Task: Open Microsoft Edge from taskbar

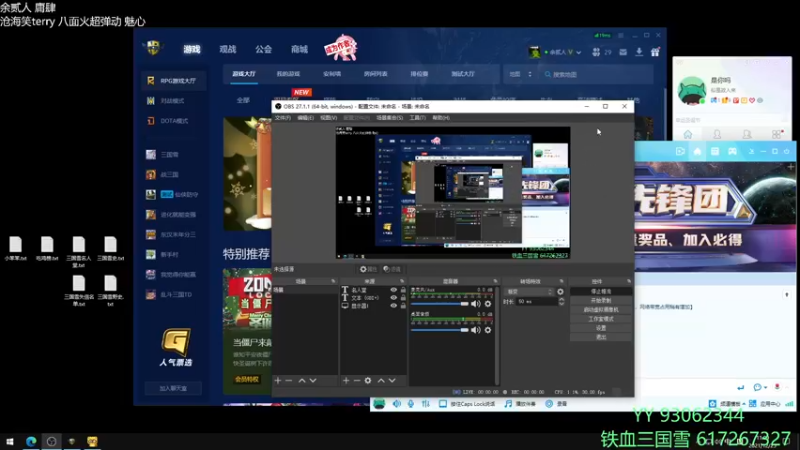Action: (31, 442)
